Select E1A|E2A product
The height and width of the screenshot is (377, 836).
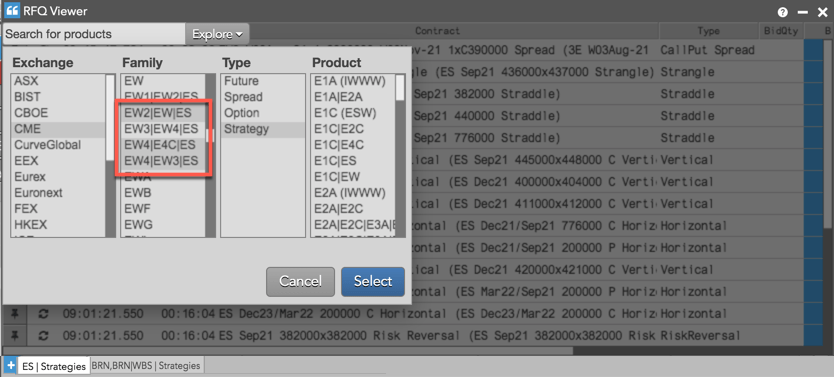click(353, 97)
